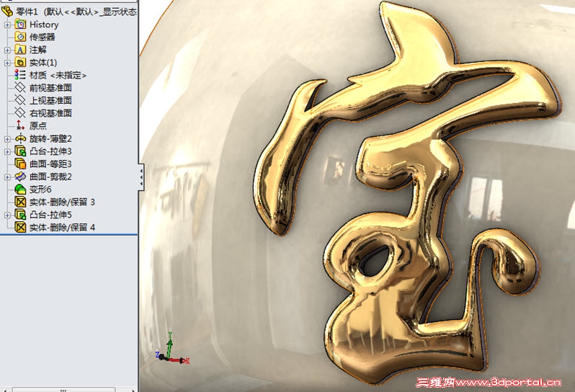Click the 前视基准面 plane icon
Image resolution: width=575 pixels, height=392 pixels.
(20, 88)
